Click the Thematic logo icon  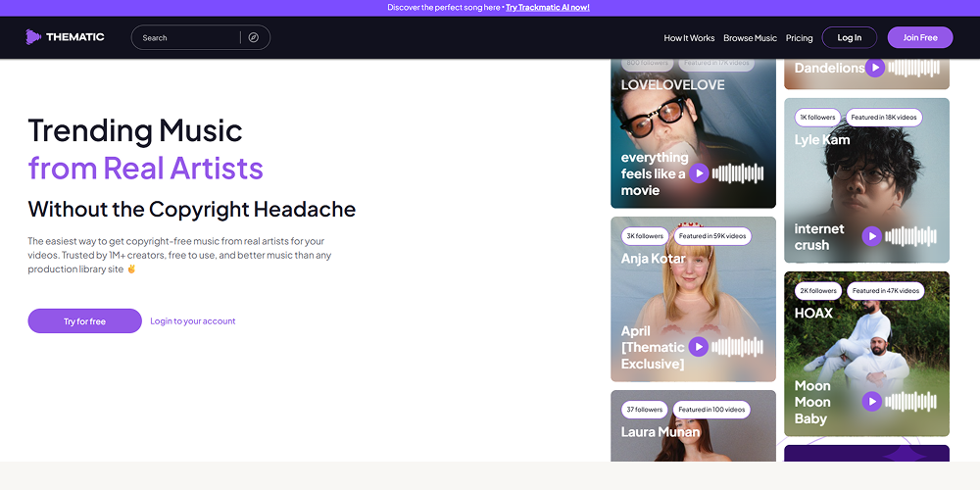point(33,37)
